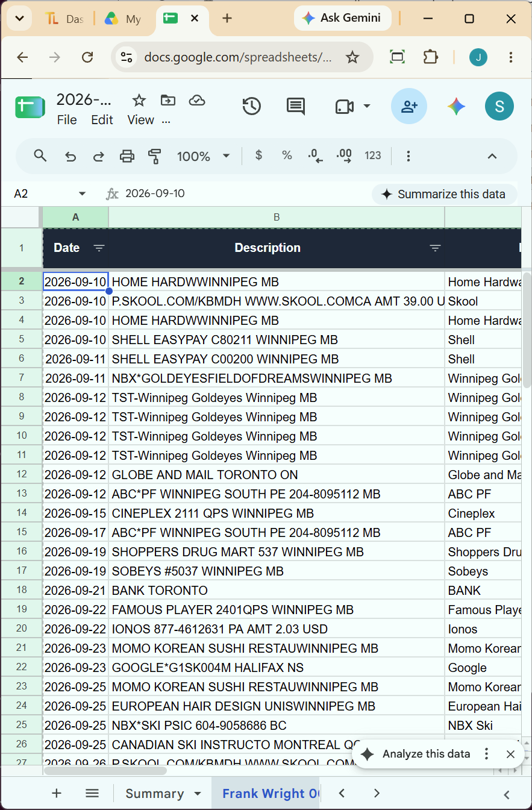The image size is (532, 810).
Task: Undo the last action
Action: click(70, 157)
